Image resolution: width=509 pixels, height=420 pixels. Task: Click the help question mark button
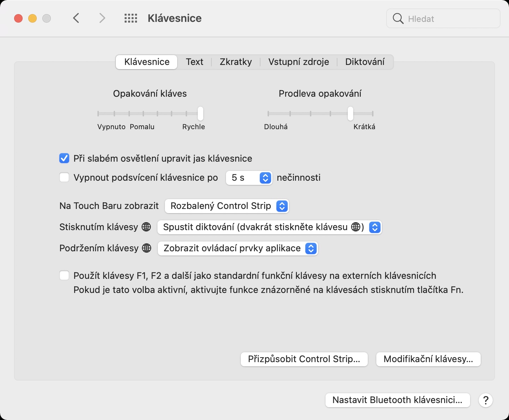[486, 400]
